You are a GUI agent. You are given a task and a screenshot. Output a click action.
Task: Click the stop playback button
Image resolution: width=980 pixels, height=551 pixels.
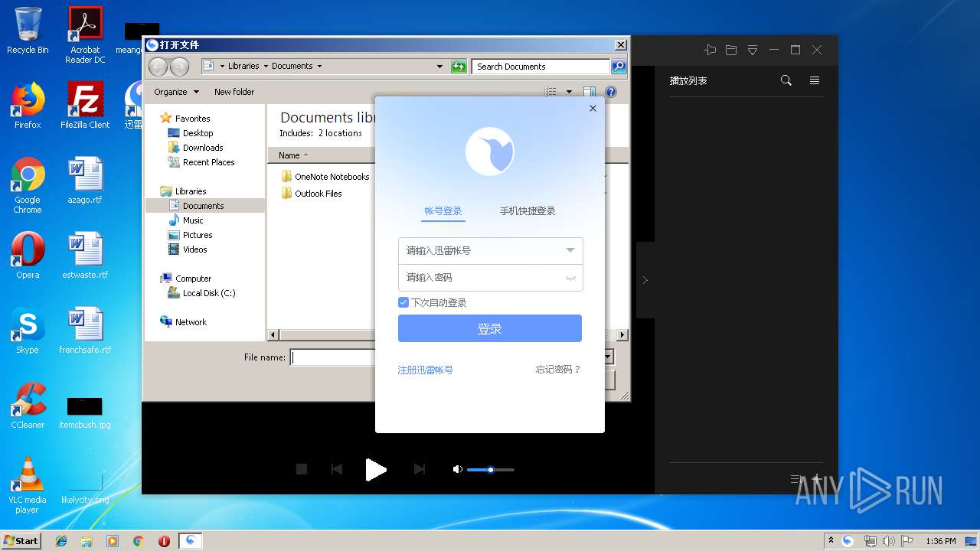click(x=302, y=469)
